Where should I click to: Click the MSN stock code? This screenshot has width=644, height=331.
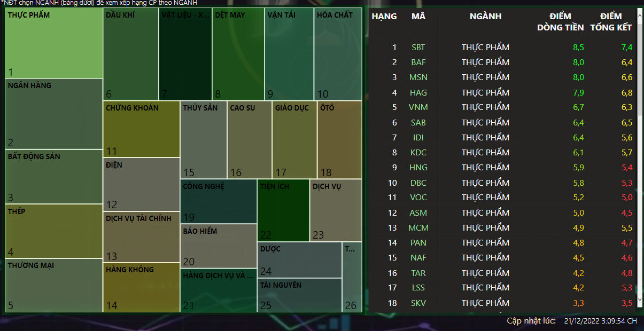coord(418,77)
